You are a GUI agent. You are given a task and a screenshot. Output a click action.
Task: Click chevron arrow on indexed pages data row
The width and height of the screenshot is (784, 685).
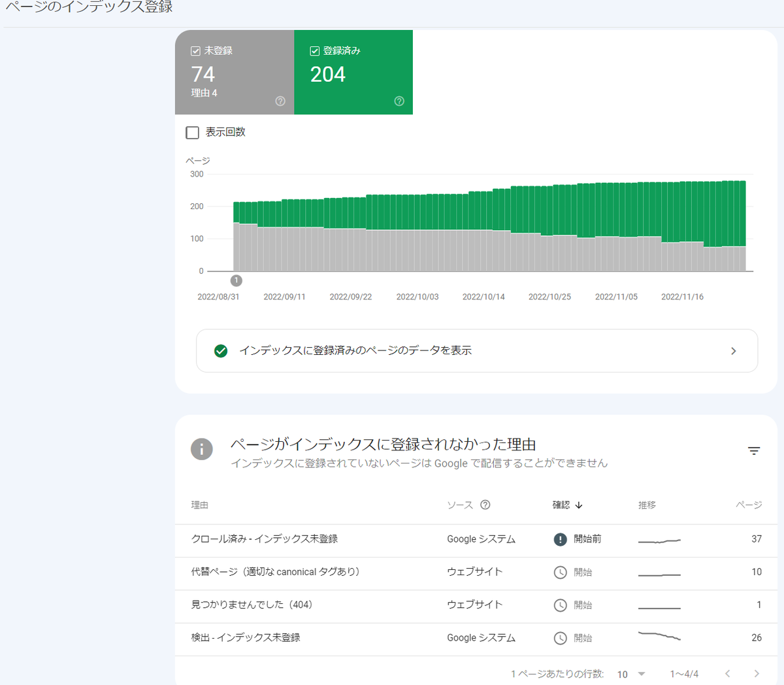point(734,351)
